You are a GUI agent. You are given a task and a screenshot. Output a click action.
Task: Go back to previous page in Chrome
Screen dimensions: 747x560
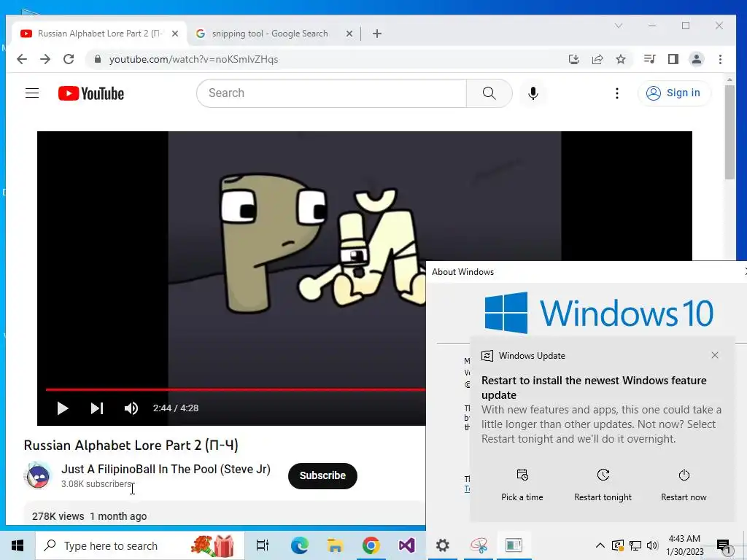pyautogui.click(x=22, y=59)
